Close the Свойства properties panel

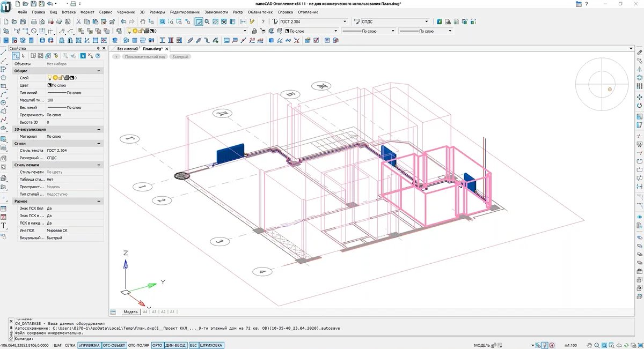[103, 48]
